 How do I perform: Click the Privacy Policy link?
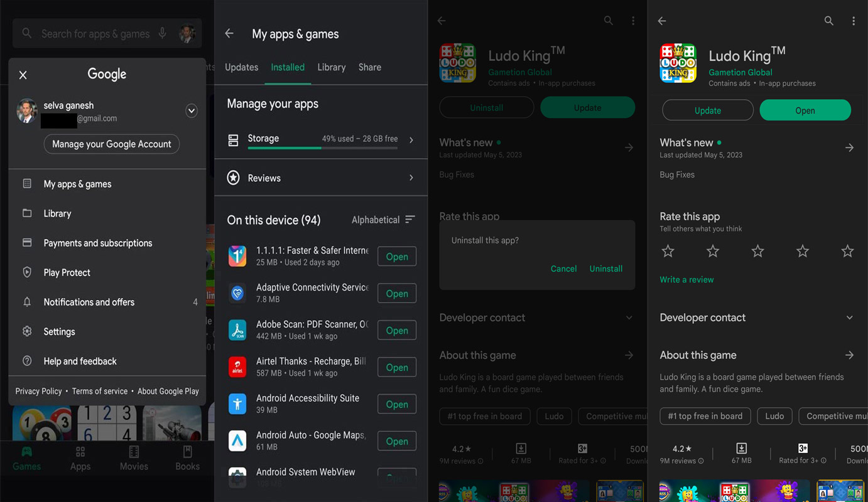[x=38, y=391]
